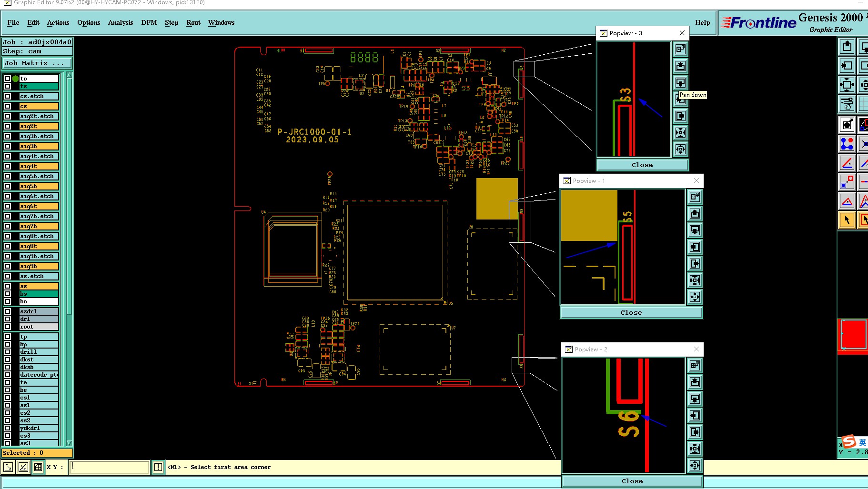Click Close button in Popview 1
Viewport: 868px width, 489px height.
click(x=631, y=312)
